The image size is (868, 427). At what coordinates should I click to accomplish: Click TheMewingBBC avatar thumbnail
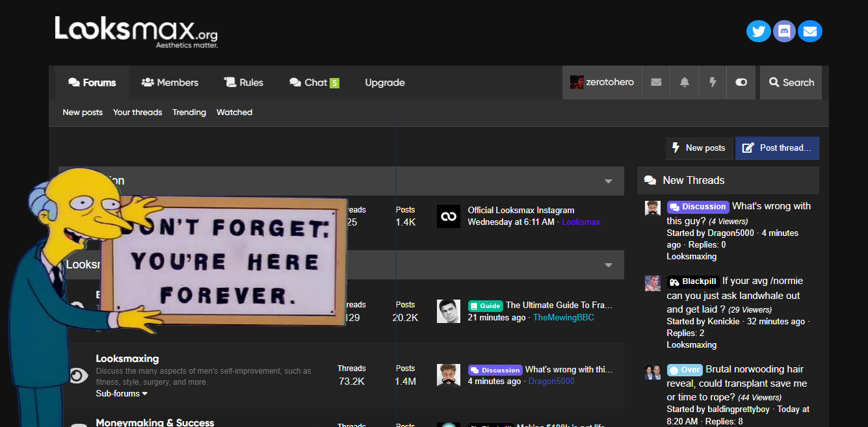pos(448,311)
